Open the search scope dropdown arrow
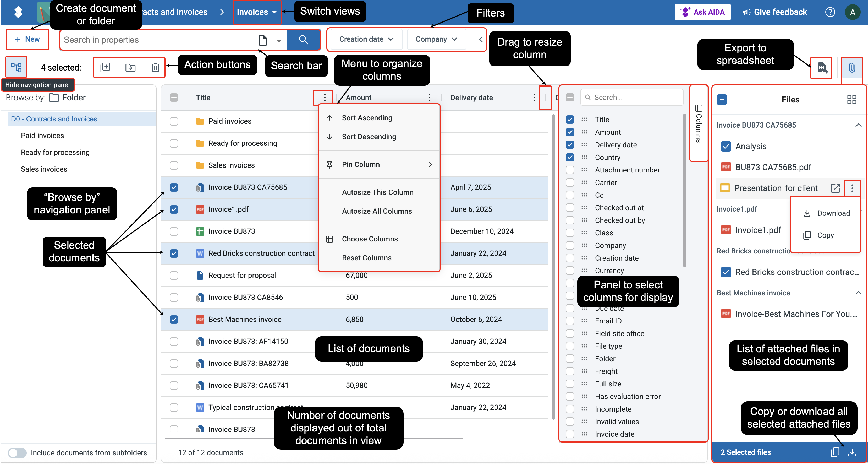This screenshot has width=868, height=464. click(279, 41)
